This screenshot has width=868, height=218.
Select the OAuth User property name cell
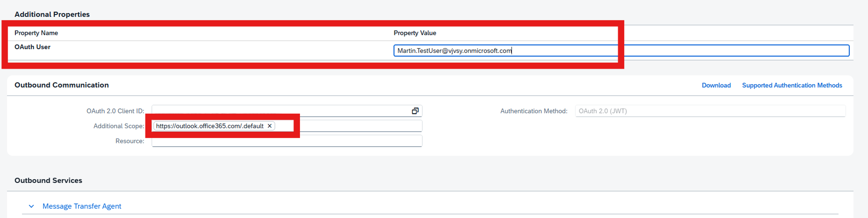32,47
